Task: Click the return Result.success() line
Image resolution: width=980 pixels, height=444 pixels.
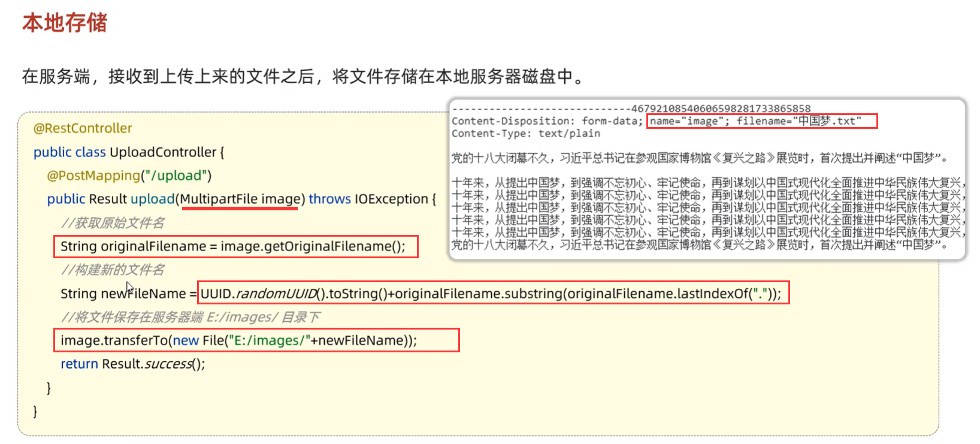Action: (x=132, y=364)
